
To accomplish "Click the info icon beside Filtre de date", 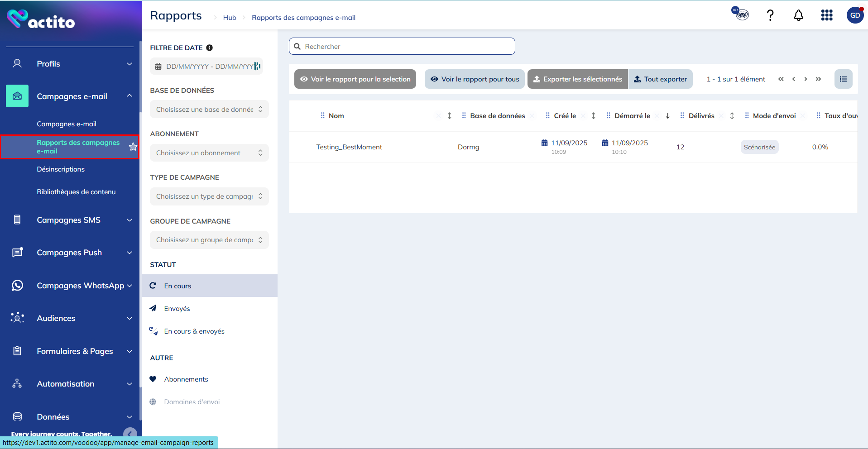I will click(x=209, y=48).
